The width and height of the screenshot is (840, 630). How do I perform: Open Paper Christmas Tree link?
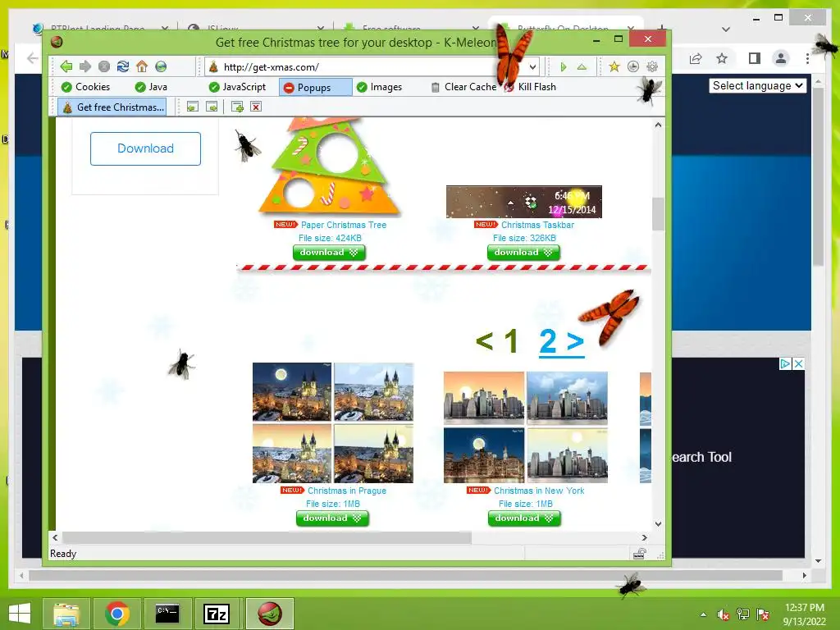pos(344,225)
